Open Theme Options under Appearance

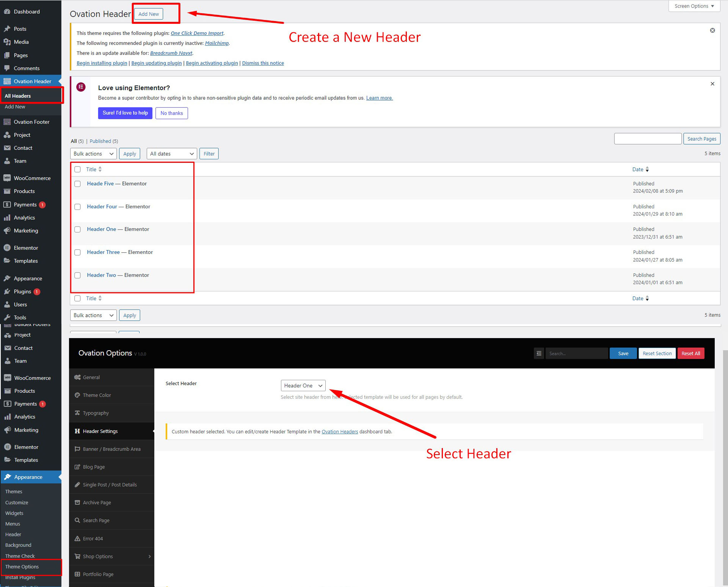(22, 567)
